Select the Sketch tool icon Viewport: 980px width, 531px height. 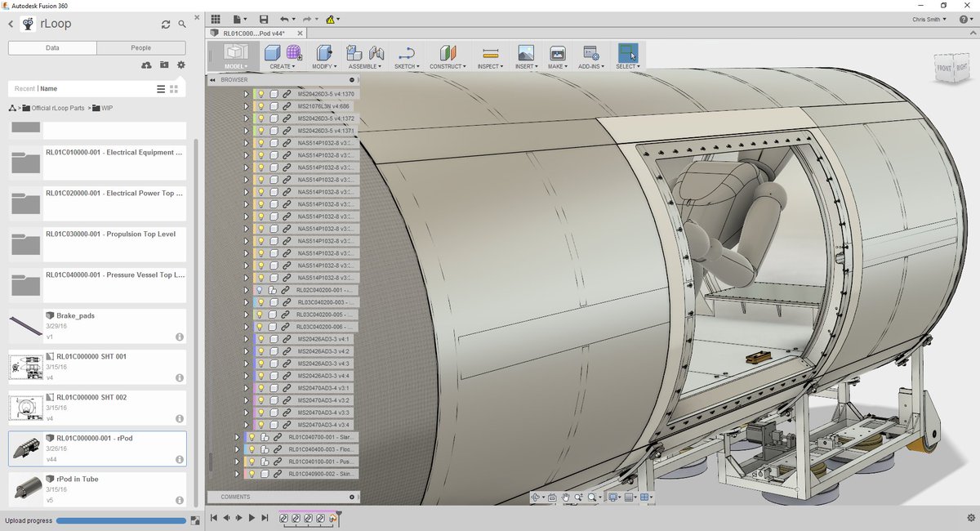[406, 53]
